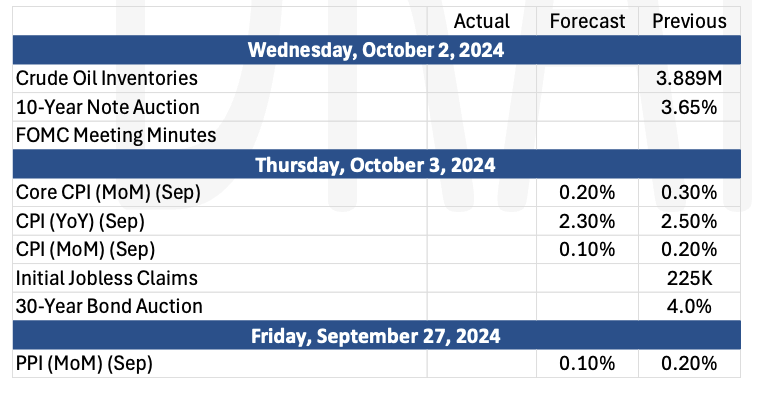The height and width of the screenshot is (394, 758).
Task: Click the Thursday, October 3, 2024 header row
Action: [376, 165]
